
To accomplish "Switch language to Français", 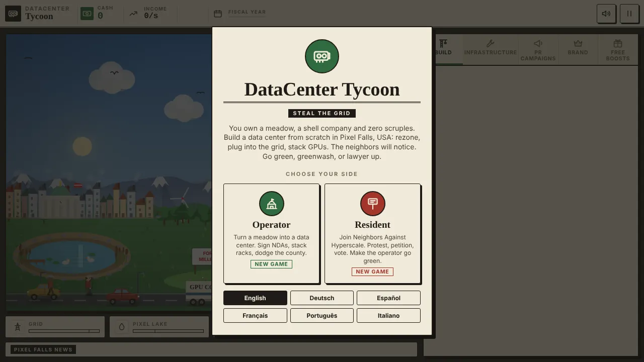I will pos(255,315).
